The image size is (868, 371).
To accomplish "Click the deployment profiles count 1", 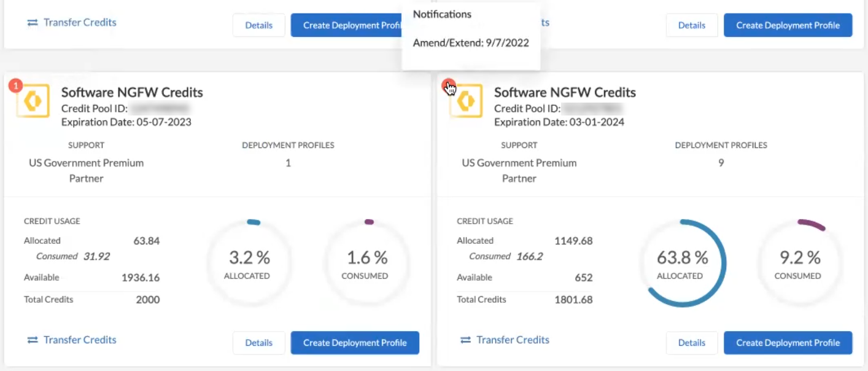I will pyautogui.click(x=288, y=163).
